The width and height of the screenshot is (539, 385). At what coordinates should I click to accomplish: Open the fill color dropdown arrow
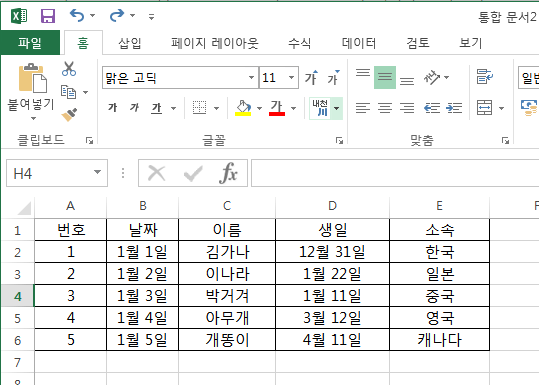[x=260, y=108]
